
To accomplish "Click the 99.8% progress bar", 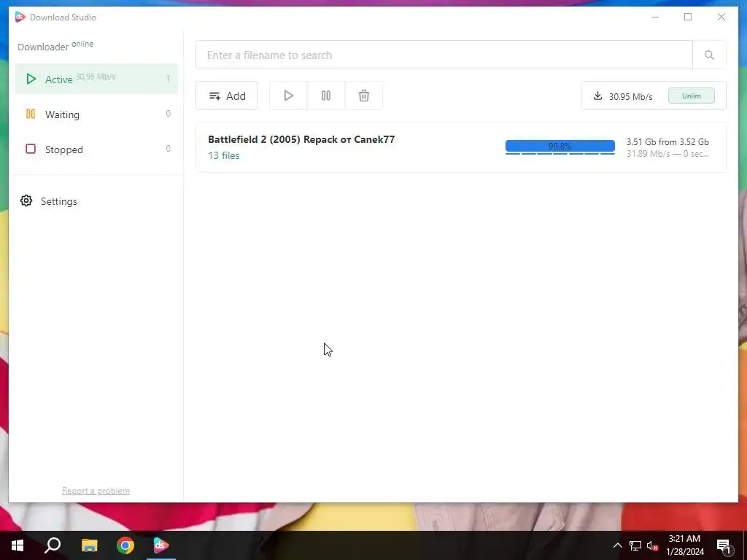I will (x=560, y=147).
